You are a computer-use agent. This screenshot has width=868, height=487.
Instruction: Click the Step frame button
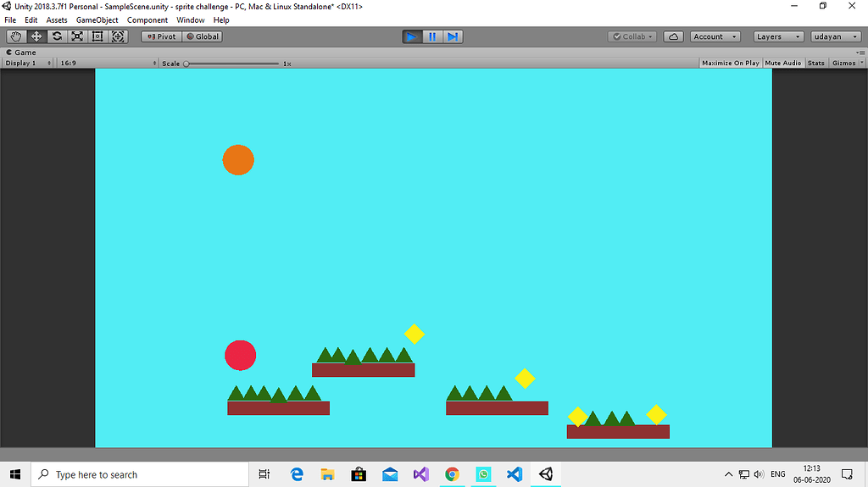click(453, 36)
